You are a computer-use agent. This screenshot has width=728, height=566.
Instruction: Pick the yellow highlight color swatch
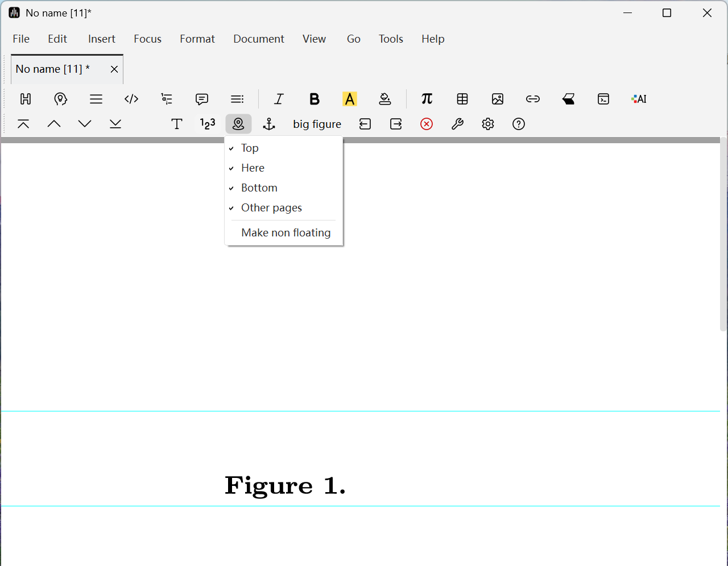pos(350,99)
